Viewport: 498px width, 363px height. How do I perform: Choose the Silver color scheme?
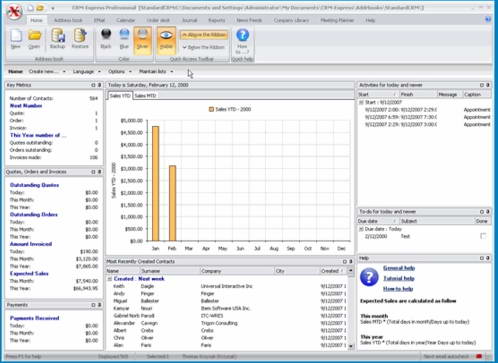click(142, 40)
